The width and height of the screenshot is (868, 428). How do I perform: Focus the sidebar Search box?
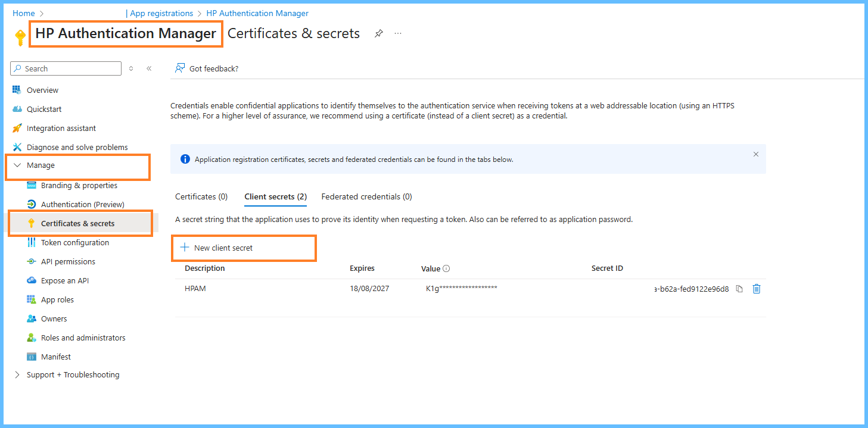coord(66,68)
